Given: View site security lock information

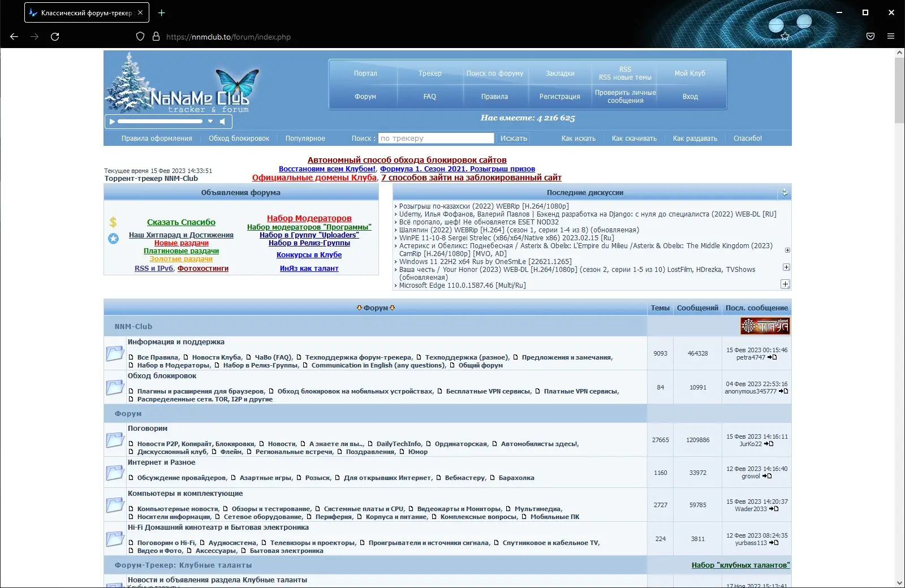Looking at the screenshot, I should tap(156, 37).
